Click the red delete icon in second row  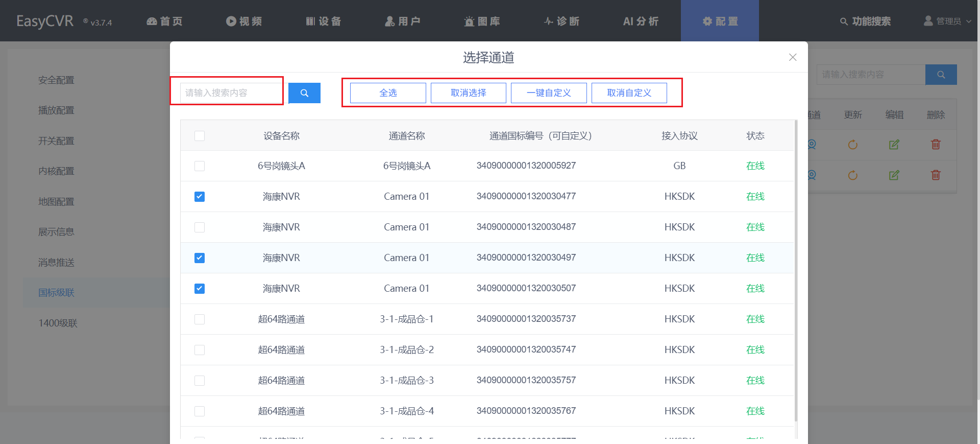coord(935,175)
